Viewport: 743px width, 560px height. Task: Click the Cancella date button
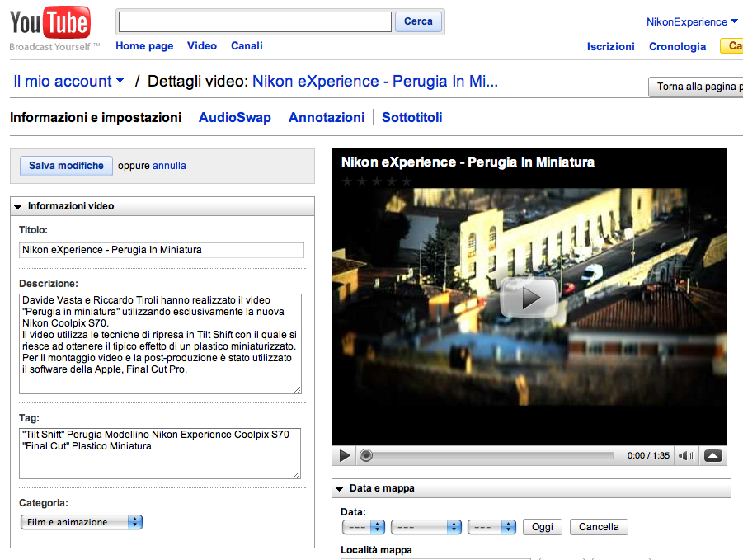click(599, 527)
